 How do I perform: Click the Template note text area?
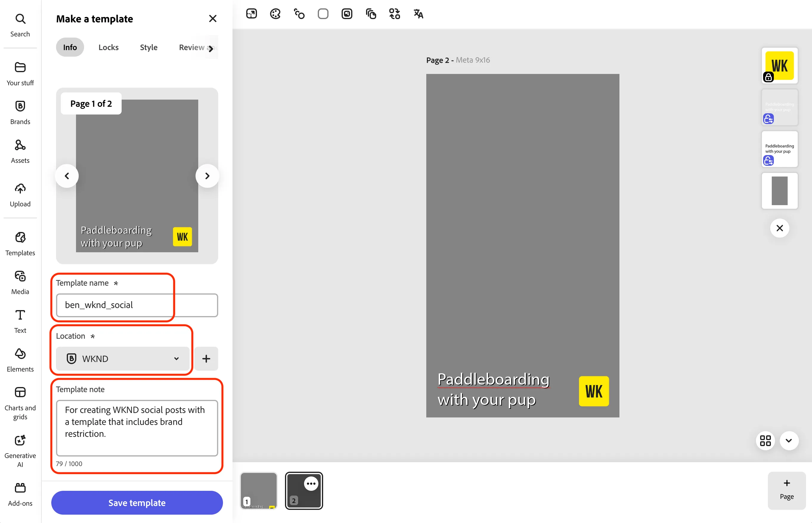(137, 428)
